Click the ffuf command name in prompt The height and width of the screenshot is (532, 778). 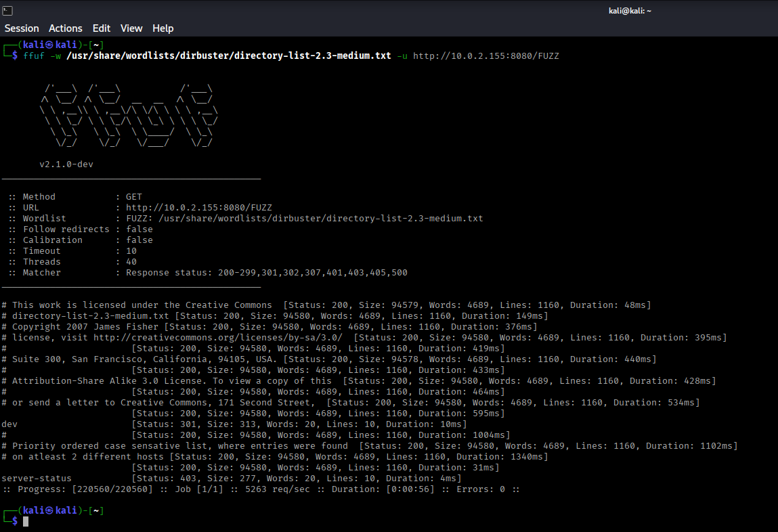coord(34,56)
